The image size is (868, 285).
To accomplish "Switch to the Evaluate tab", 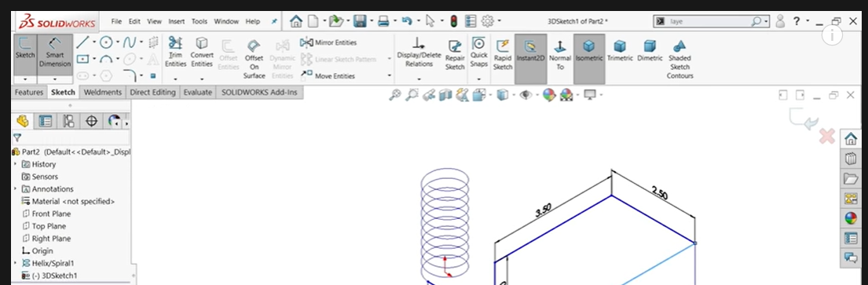I will pyautogui.click(x=198, y=93).
